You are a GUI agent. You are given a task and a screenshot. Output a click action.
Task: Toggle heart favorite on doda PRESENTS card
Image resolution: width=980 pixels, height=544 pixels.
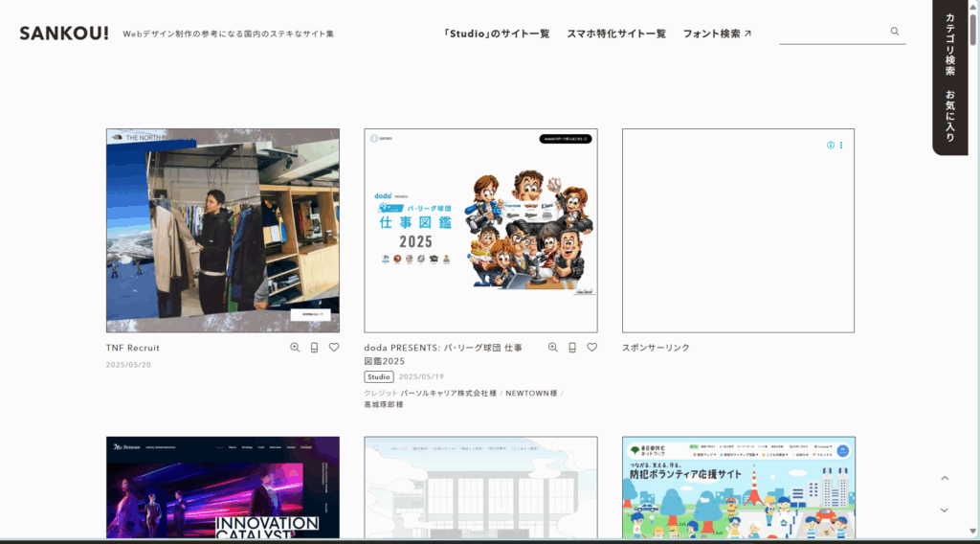pyautogui.click(x=591, y=347)
